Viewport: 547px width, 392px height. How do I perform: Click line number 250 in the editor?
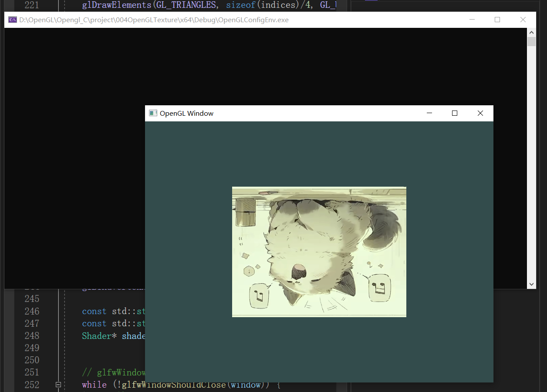32,360
